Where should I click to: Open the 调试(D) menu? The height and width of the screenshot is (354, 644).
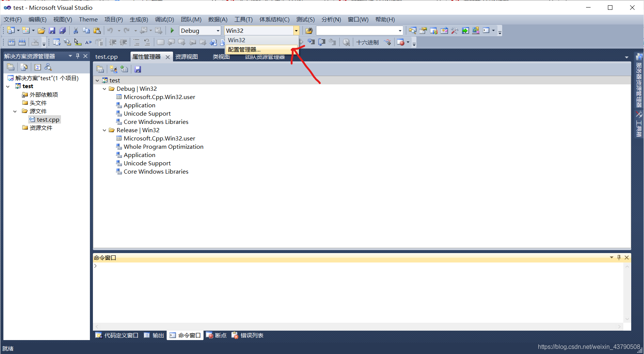click(164, 20)
